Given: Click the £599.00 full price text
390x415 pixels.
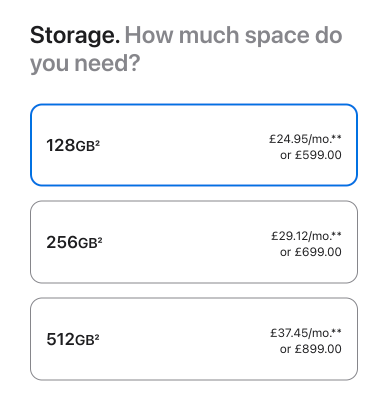Looking at the screenshot, I should click(x=318, y=155).
